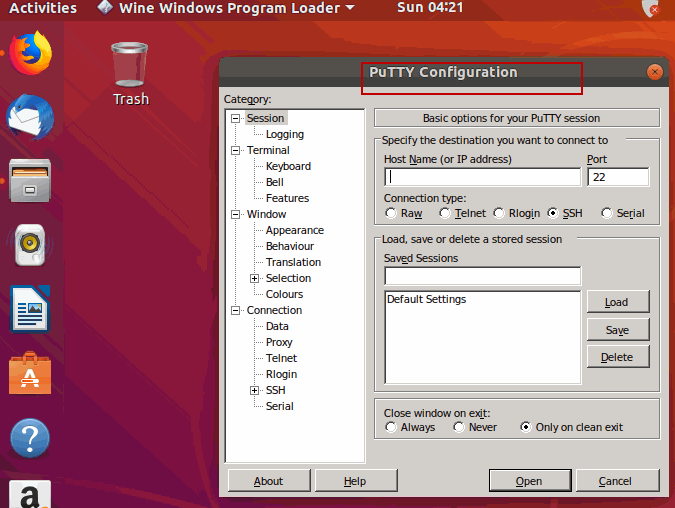675x508 pixels.
Task: Select Selection category label
Action: point(288,278)
